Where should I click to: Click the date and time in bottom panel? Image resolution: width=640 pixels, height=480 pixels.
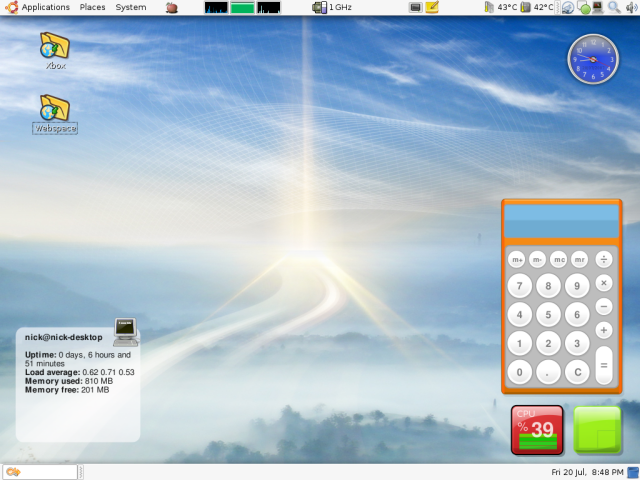[x=587, y=472]
